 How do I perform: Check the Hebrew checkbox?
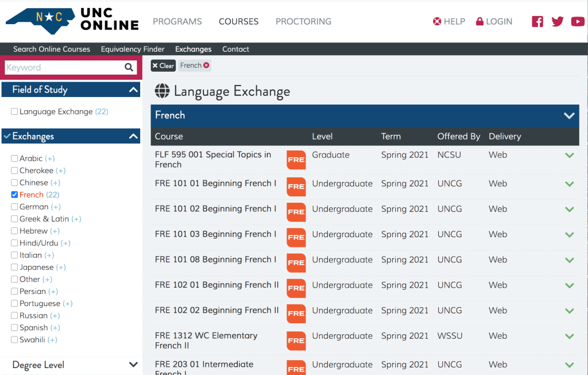pos(14,231)
